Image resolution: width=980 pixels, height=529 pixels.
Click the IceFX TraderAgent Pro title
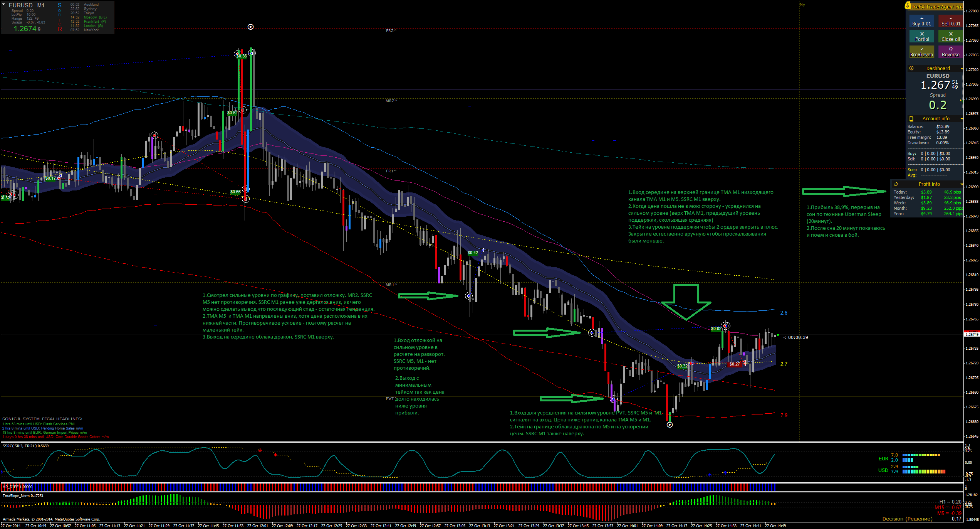coord(937,7)
